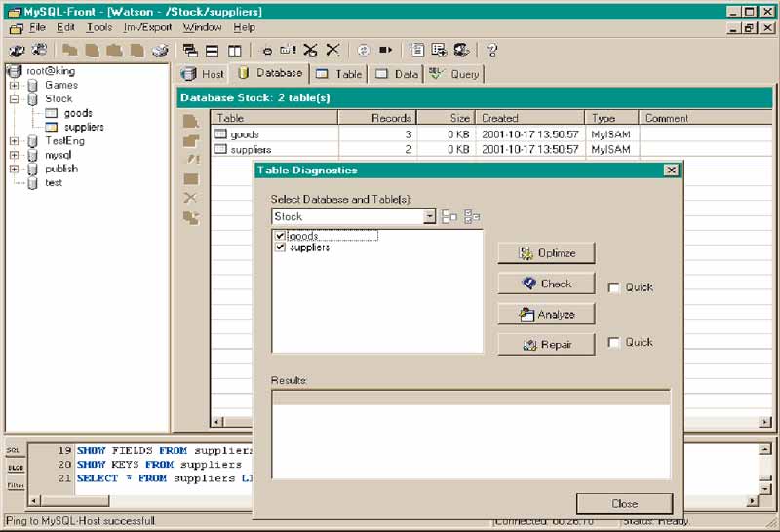Viewport: 780px width, 532px height.
Task: Click the X icon in the database side toolbar
Action: point(190,198)
